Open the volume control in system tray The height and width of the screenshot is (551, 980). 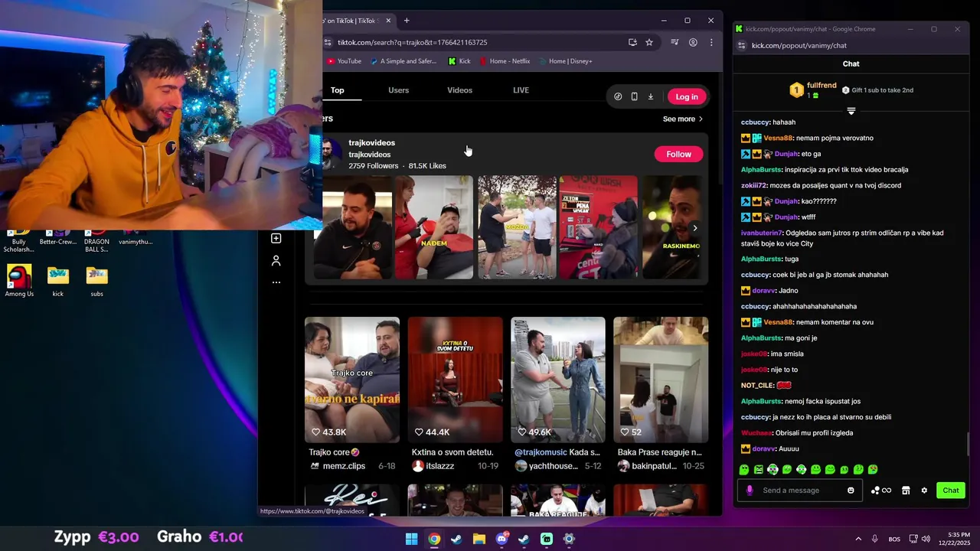pos(926,539)
